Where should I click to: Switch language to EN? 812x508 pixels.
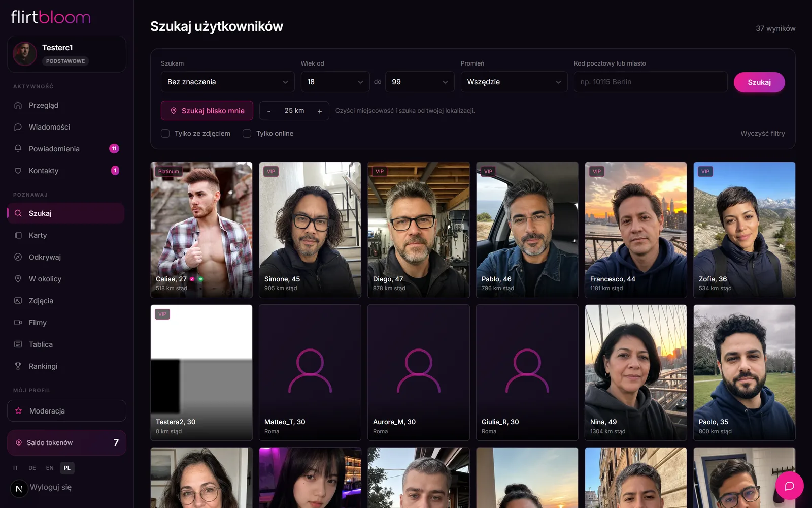click(x=50, y=468)
